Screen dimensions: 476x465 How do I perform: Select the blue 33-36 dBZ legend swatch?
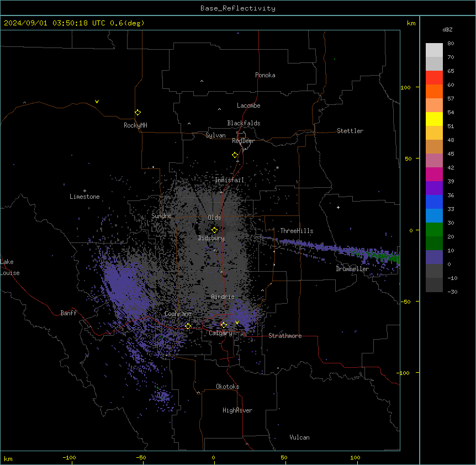pos(434,202)
